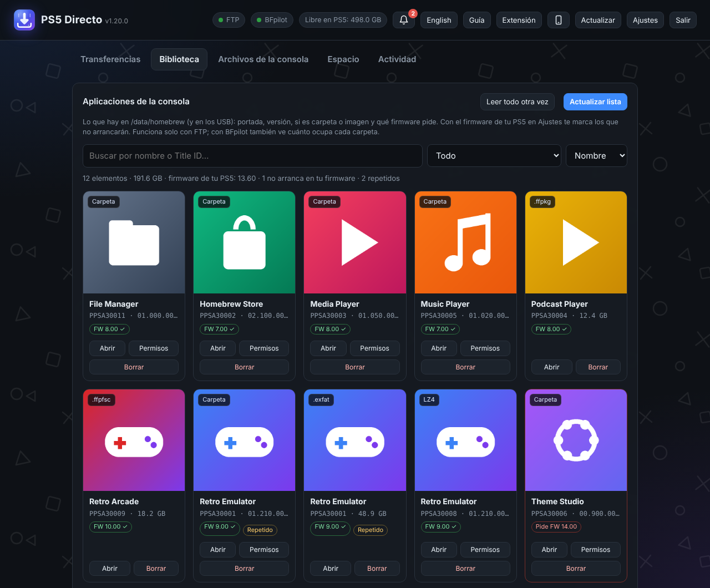The width and height of the screenshot is (710, 588).
Task: Select the Theme Studio cover art
Action: pyautogui.click(x=576, y=440)
